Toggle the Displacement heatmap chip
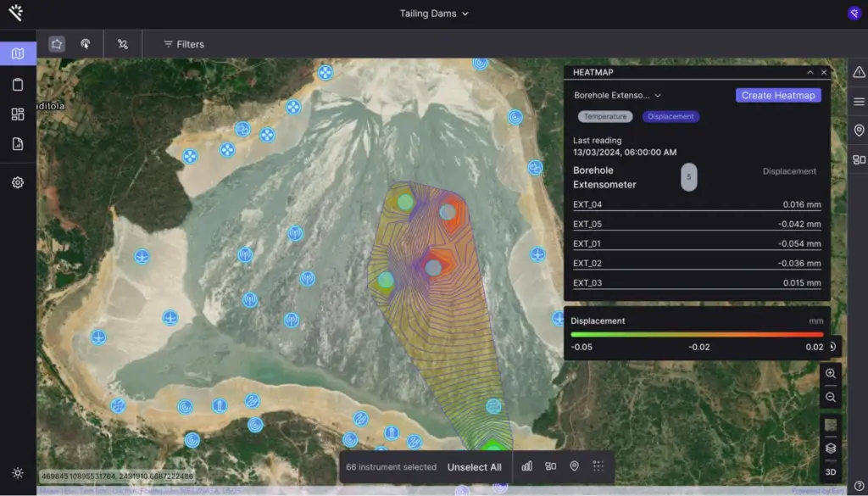The height and width of the screenshot is (496, 868). point(670,116)
